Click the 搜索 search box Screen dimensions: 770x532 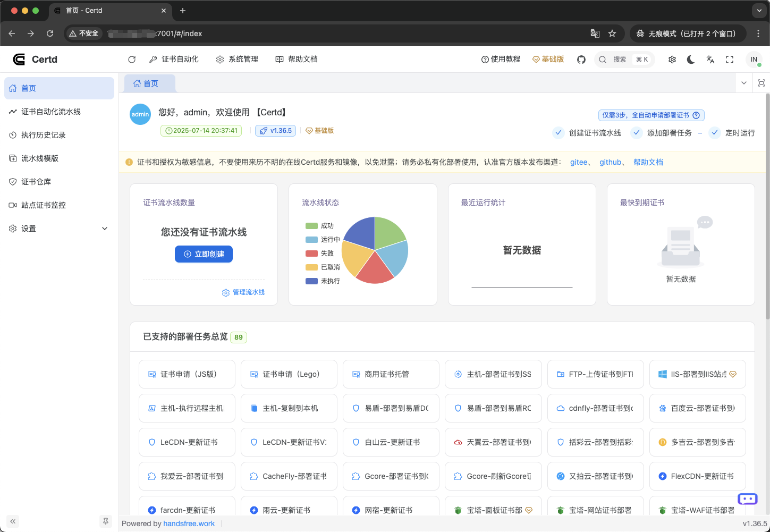tap(624, 60)
